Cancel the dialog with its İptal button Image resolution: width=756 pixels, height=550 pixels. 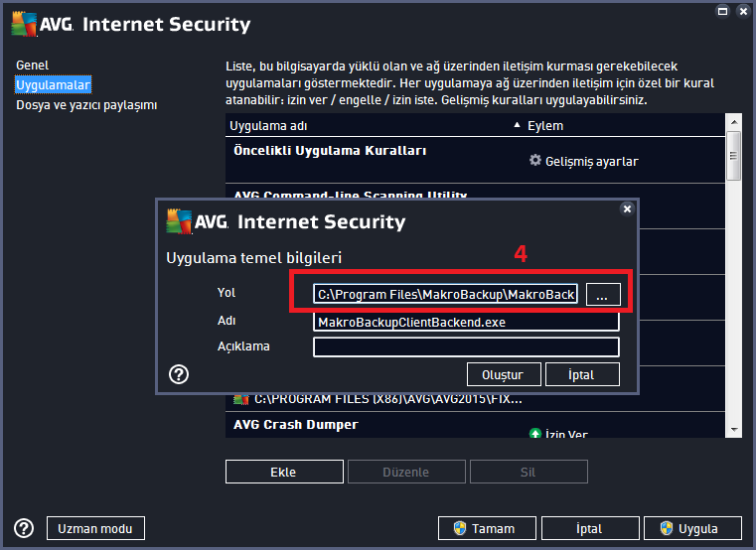point(582,374)
